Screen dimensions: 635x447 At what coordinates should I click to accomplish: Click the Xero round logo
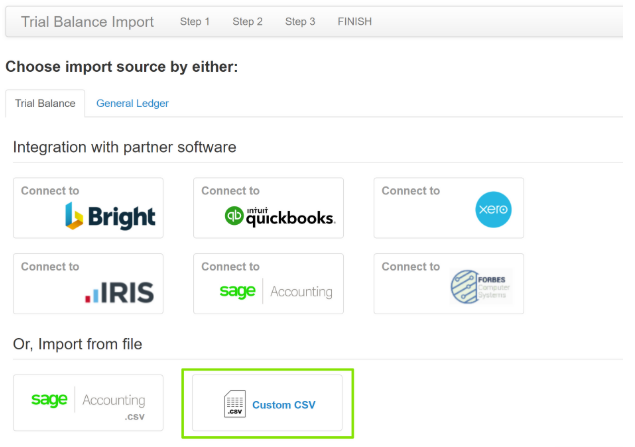click(x=493, y=211)
